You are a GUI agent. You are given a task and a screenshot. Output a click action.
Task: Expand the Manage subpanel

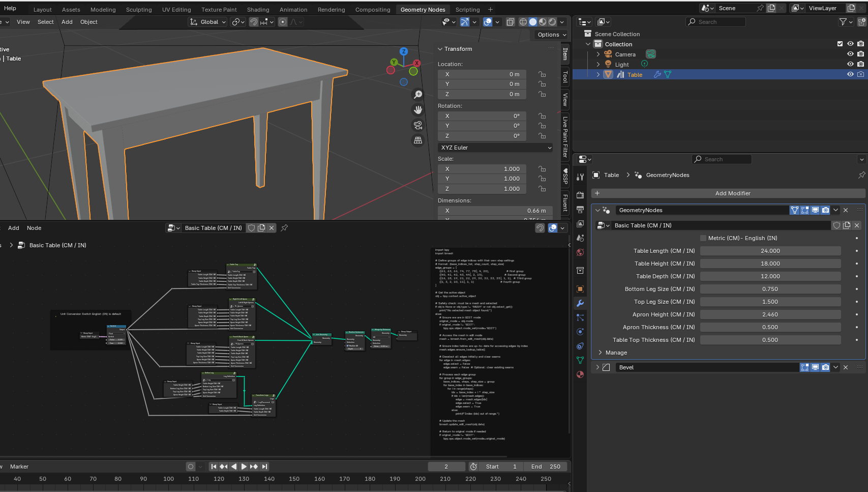(600, 353)
